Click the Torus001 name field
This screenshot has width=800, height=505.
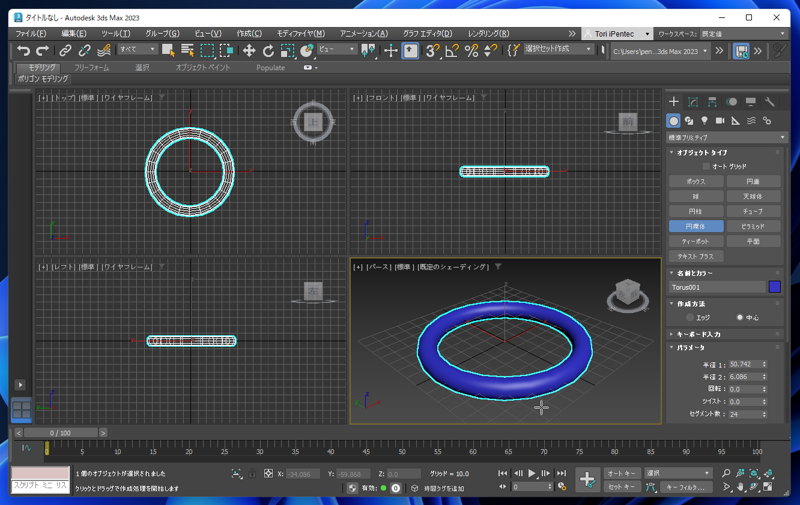pyautogui.click(x=717, y=287)
